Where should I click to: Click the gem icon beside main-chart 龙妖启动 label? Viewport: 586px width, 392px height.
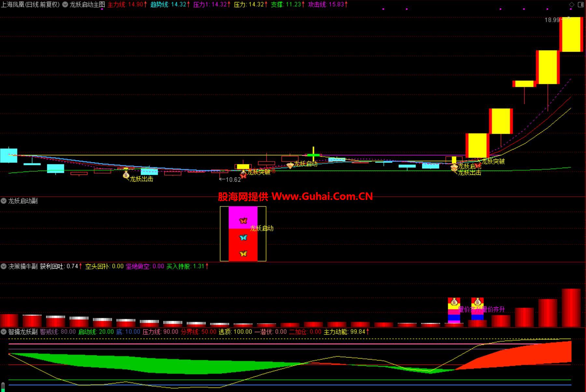click(290, 166)
